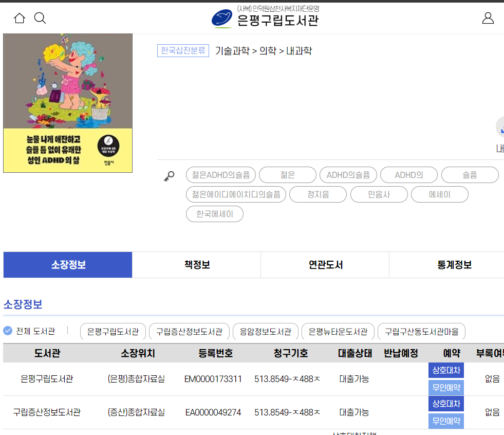The image size is (504, 435).
Task: Click the 청구기호 column header
Action: point(291,353)
